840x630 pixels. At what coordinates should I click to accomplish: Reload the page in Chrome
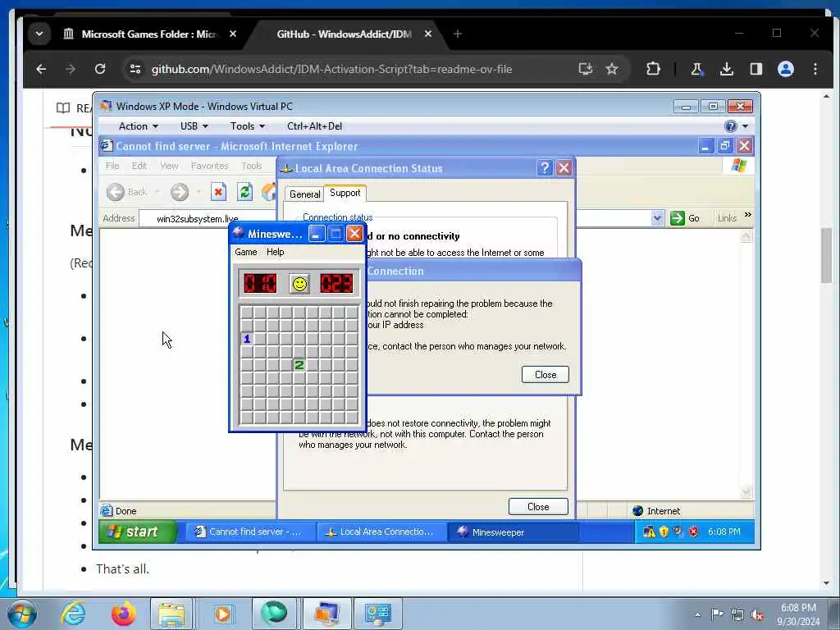click(99, 69)
